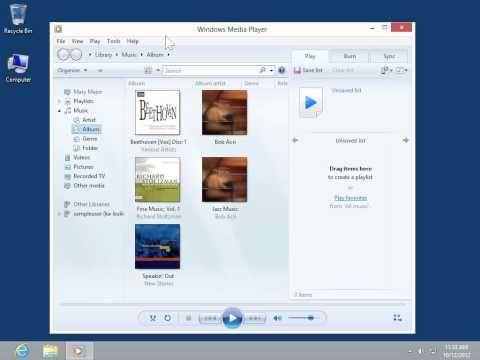Select the Beethoven album cover thumbnail
This screenshot has width=480, height=360.
[x=158, y=113]
